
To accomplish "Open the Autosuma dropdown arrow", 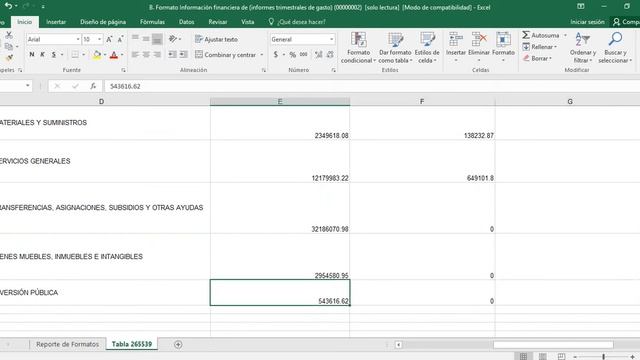I will coord(565,36).
